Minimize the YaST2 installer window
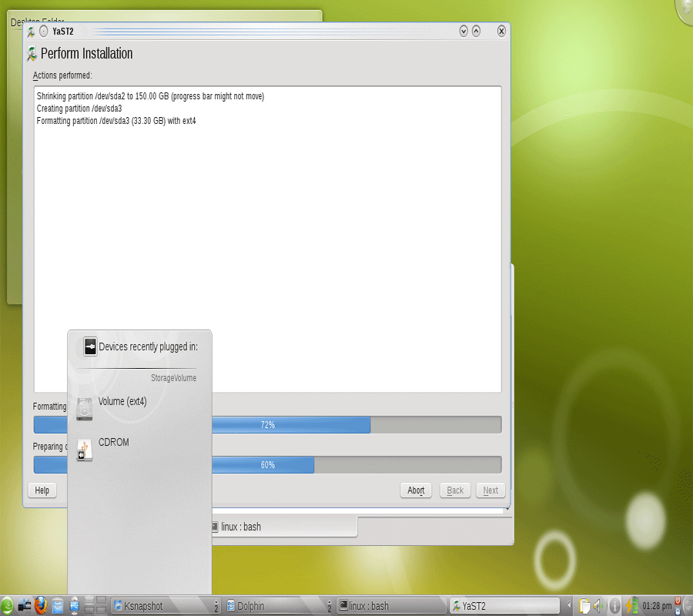693x616 pixels. (x=464, y=31)
